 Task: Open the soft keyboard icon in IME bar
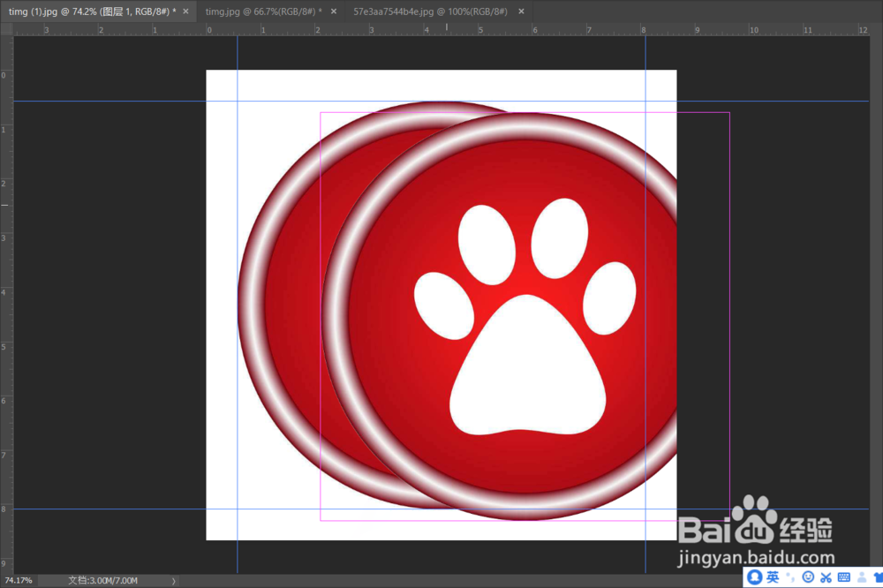click(x=844, y=577)
